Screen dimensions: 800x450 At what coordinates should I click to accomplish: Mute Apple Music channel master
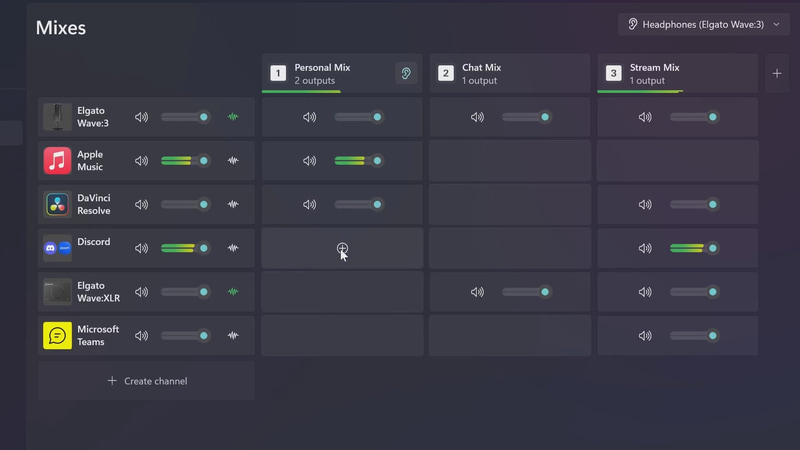point(141,161)
